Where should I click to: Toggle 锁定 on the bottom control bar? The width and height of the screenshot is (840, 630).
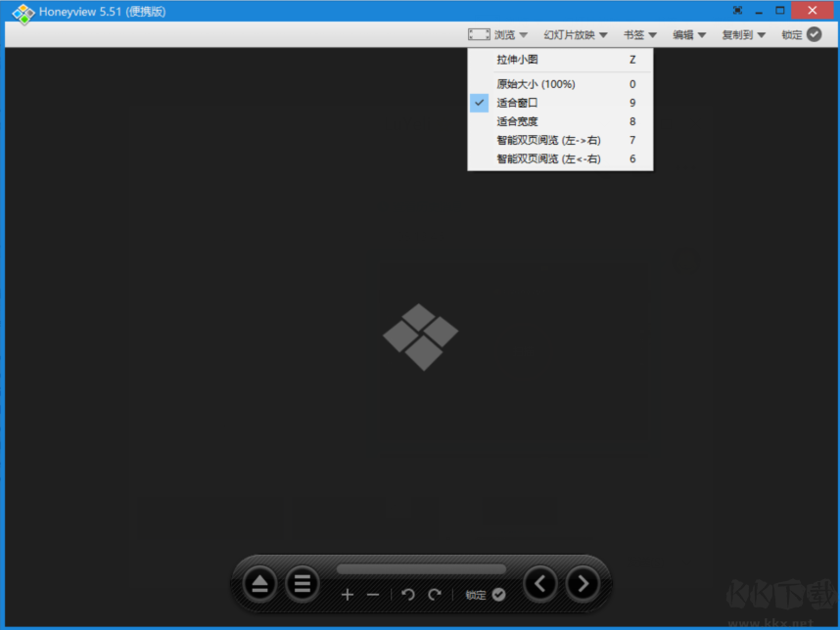(x=477, y=594)
